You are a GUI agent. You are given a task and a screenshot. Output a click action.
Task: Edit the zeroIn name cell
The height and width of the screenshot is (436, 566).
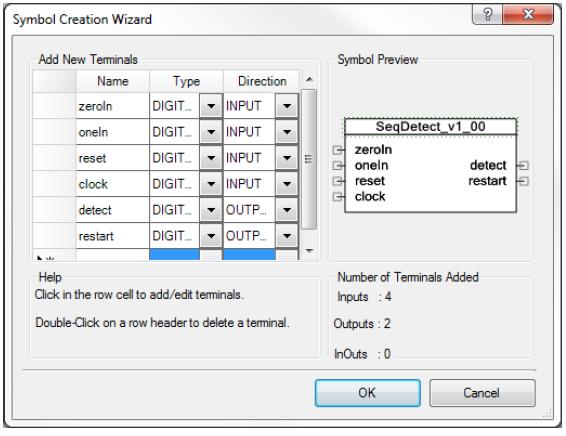(x=113, y=106)
